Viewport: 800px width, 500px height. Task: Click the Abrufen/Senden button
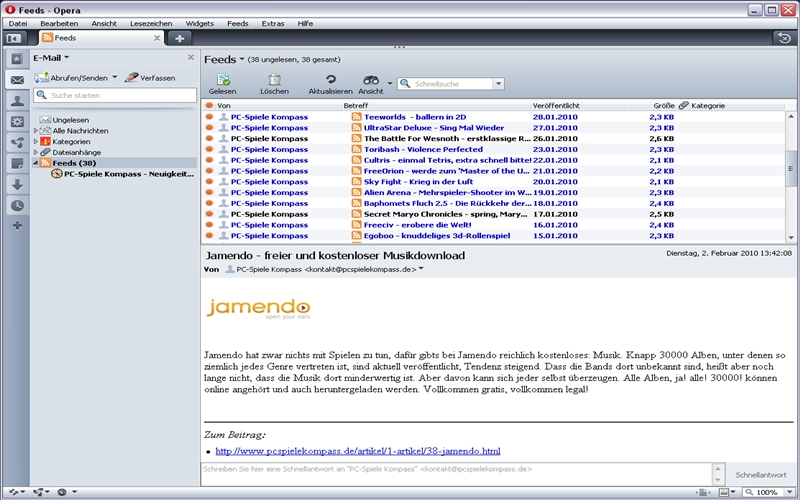click(x=71, y=78)
